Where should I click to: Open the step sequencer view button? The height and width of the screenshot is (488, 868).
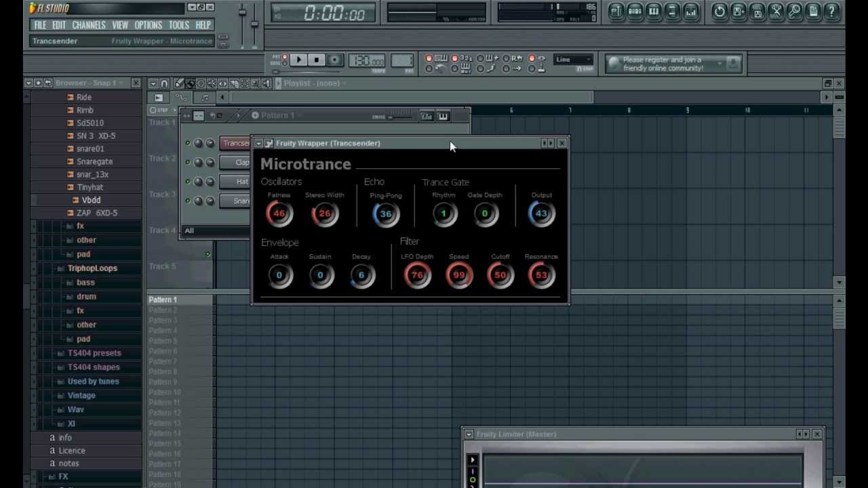point(635,11)
